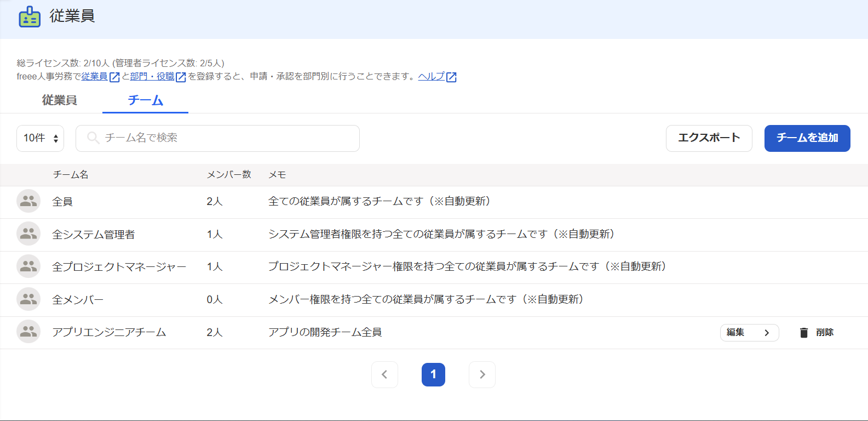Screen dimensions: 868x421
Task: Open the 従業員 link to freee人事労務
Action: point(94,77)
